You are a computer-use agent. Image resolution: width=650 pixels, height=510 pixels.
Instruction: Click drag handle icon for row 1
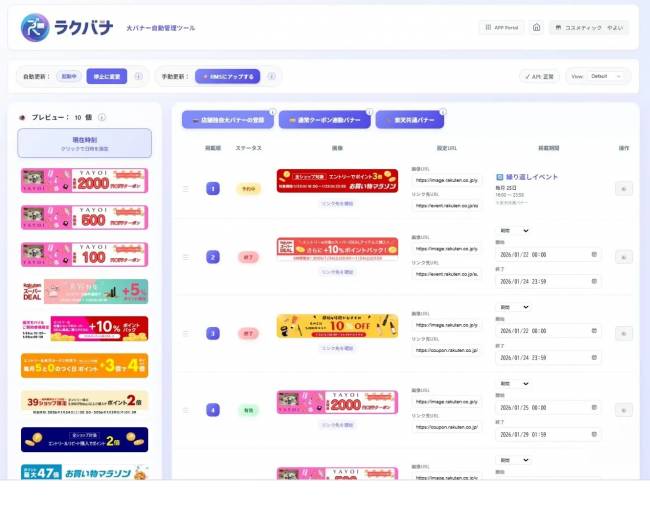pos(185,188)
